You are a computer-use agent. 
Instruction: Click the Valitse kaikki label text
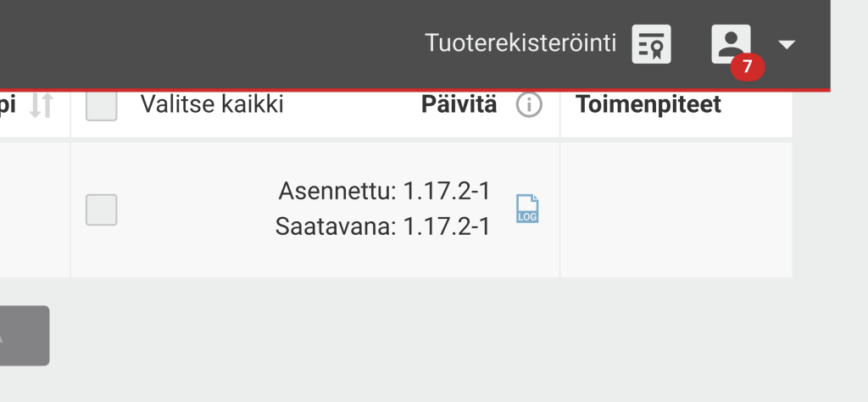click(212, 105)
